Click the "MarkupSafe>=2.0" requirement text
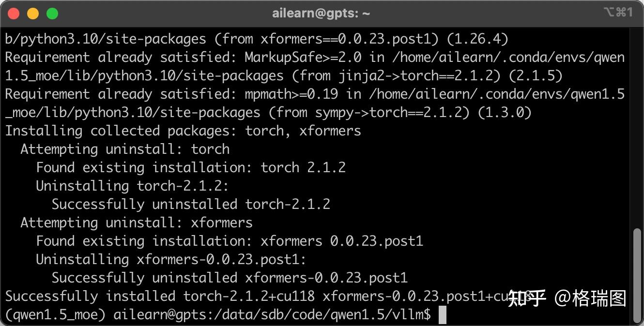This screenshot has width=644, height=326. [x=303, y=57]
